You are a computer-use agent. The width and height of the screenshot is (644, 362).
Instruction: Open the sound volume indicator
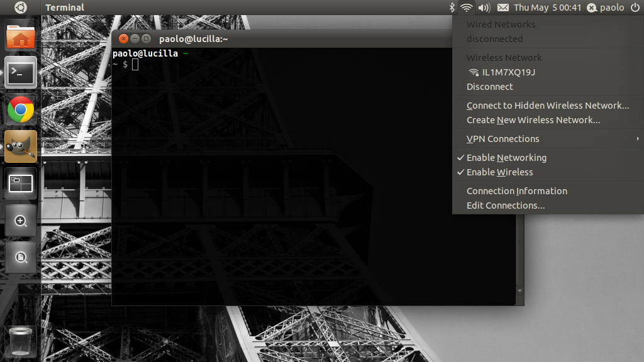coord(485,8)
